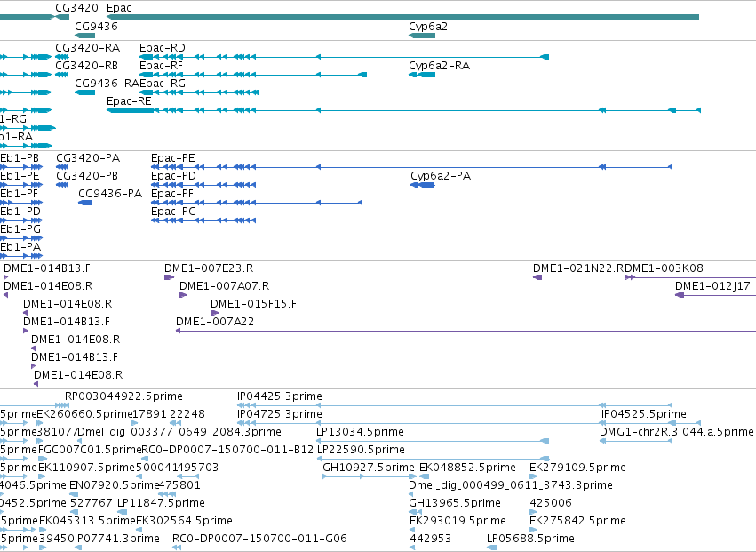Click the long teal Epac gene bar

click(x=402, y=17)
